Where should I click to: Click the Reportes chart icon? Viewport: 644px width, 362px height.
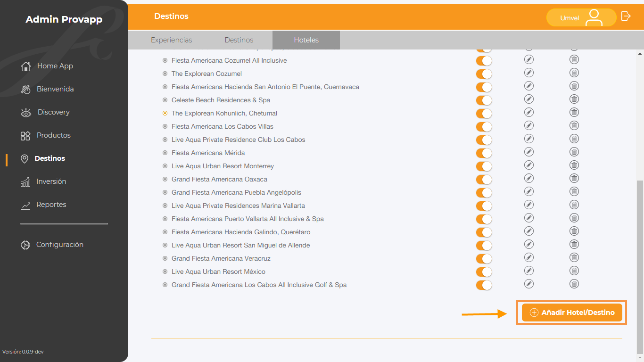(x=25, y=205)
